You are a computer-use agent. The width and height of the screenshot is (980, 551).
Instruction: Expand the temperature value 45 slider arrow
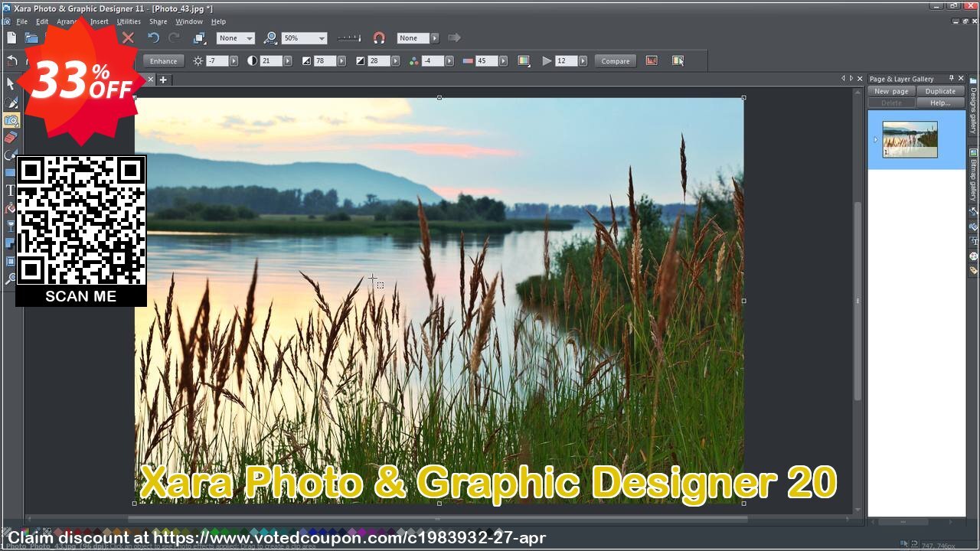click(503, 60)
